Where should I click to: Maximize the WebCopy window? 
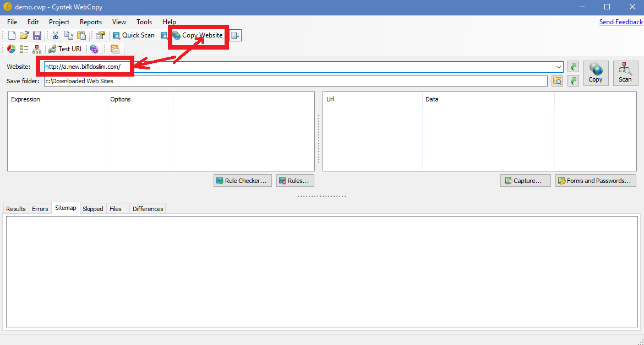tap(607, 7)
